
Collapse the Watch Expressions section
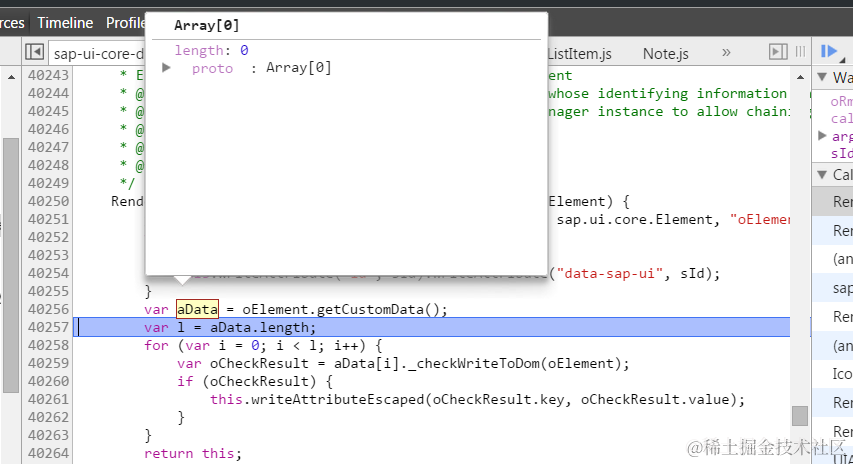[822, 77]
